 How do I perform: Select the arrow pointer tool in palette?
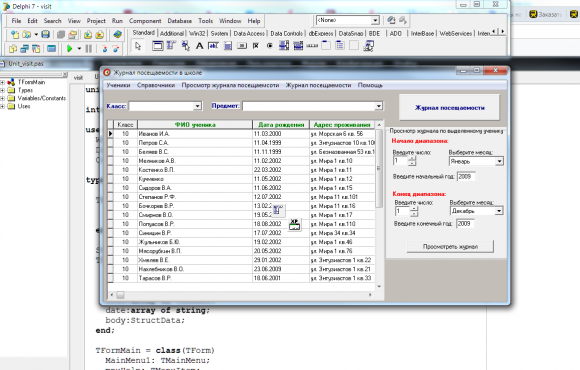click(x=138, y=46)
